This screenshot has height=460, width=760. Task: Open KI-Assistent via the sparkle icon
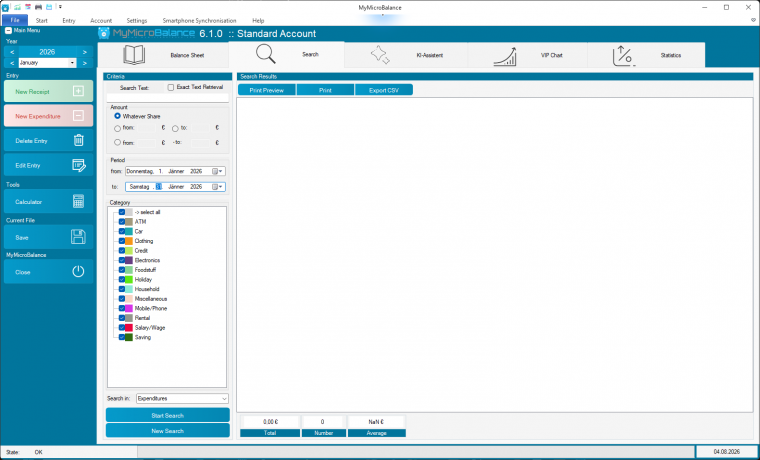pos(380,55)
